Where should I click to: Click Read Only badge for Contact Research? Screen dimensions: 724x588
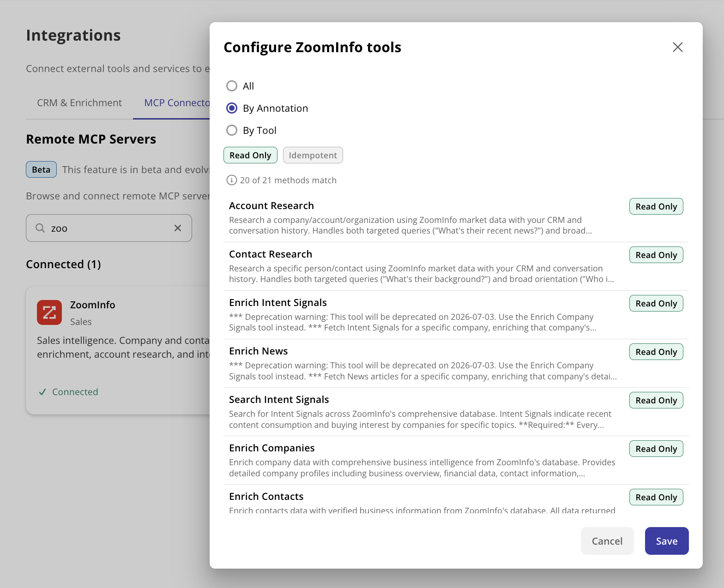coord(656,255)
